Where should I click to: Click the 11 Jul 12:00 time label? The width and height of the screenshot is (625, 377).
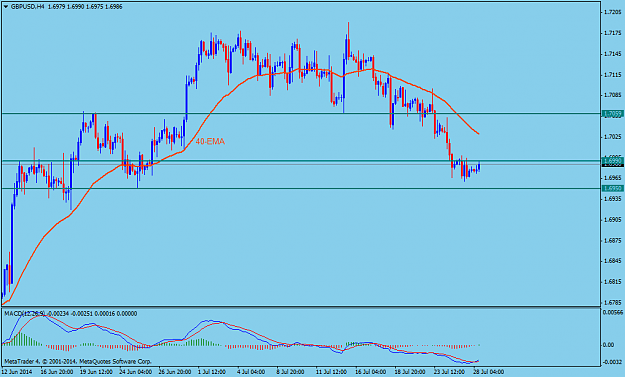331,372
